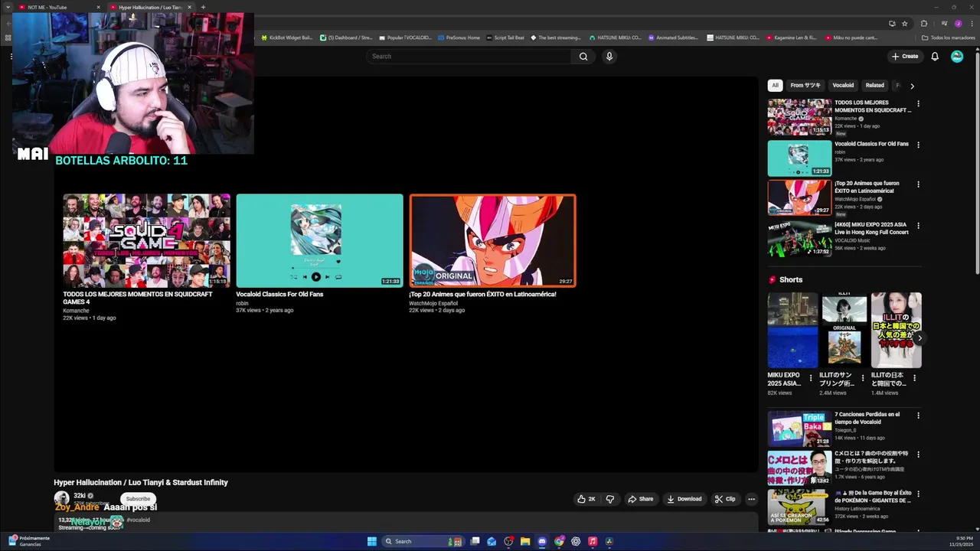The image size is (980, 551).
Task: Open File Explorer from taskbar
Action: click(x=525, y=541)
